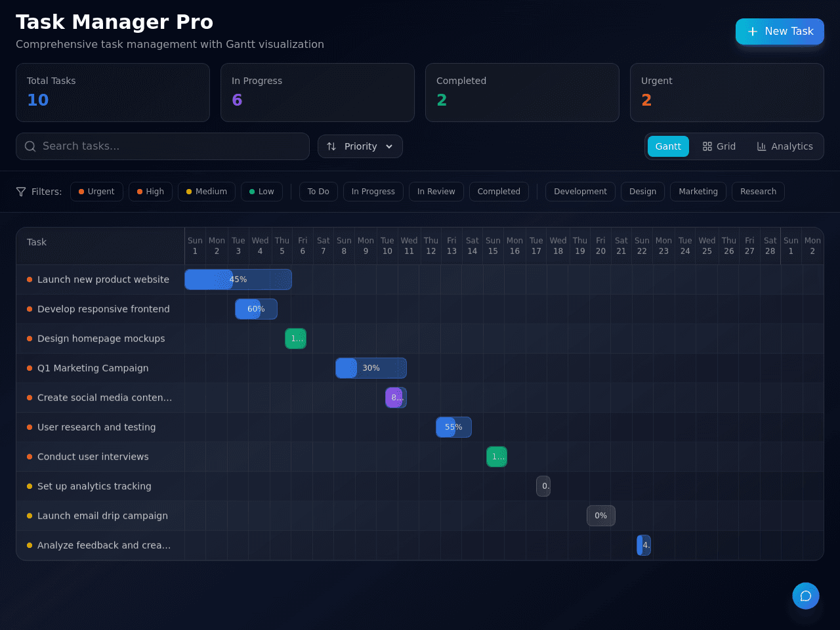Click the In Progress stat card
840x630 pixels.
click(x=318, y=93)
